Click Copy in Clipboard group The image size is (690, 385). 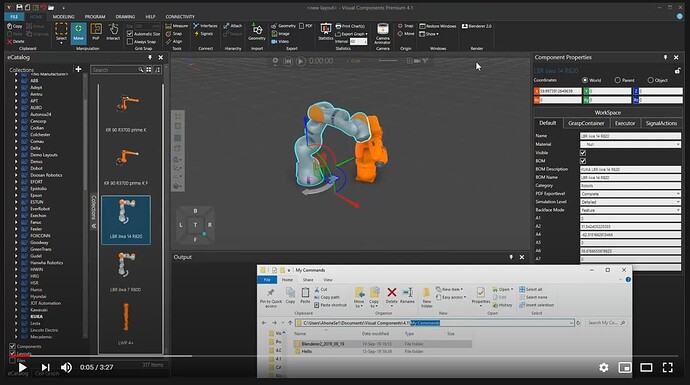point(15,26)
